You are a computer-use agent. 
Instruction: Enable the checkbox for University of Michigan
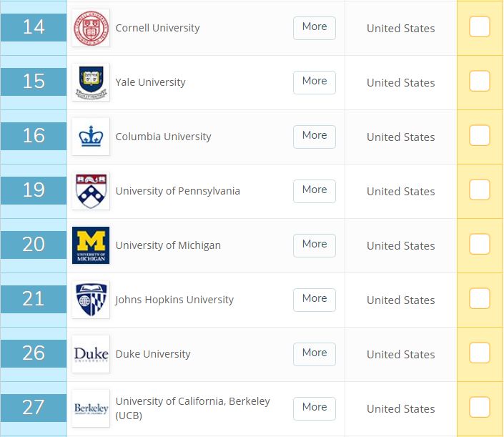480,245
